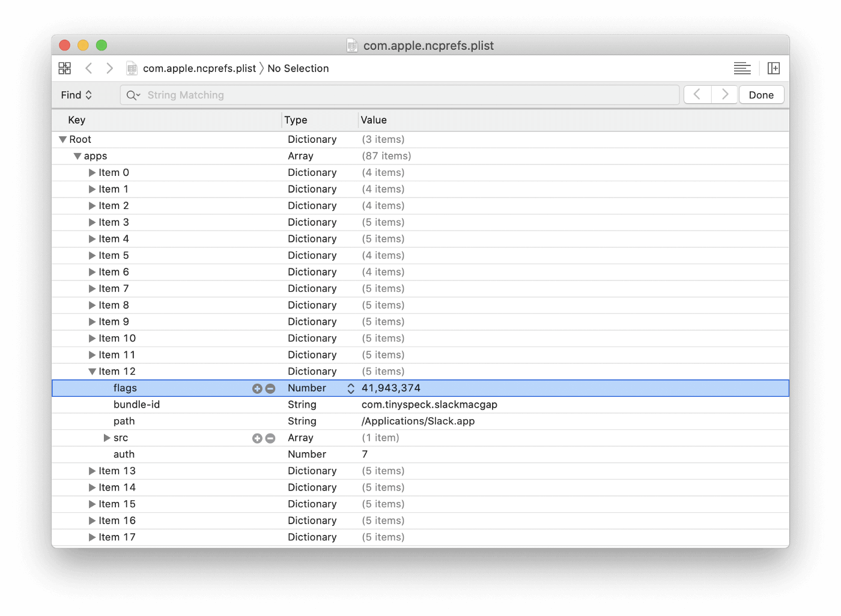841x616 pixels.
Task: Collapse the apps array
Action: pos(77,156)
